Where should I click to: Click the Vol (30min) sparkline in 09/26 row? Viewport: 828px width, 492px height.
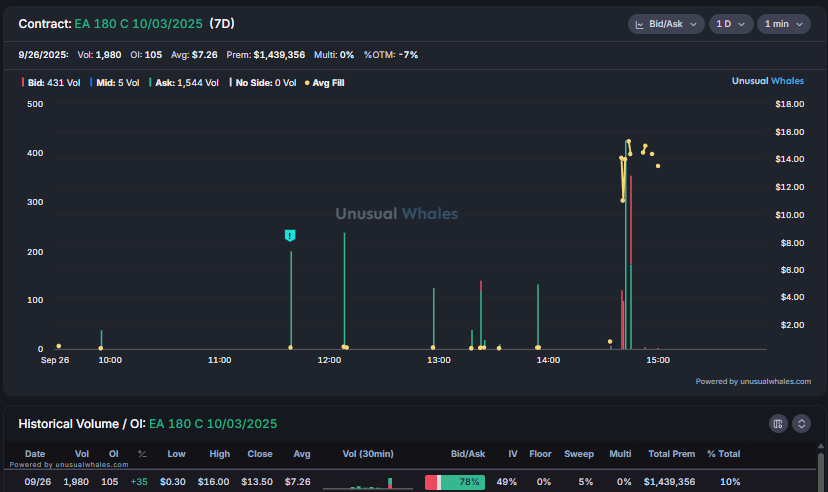pyautogui.click(x=368, y=482)
